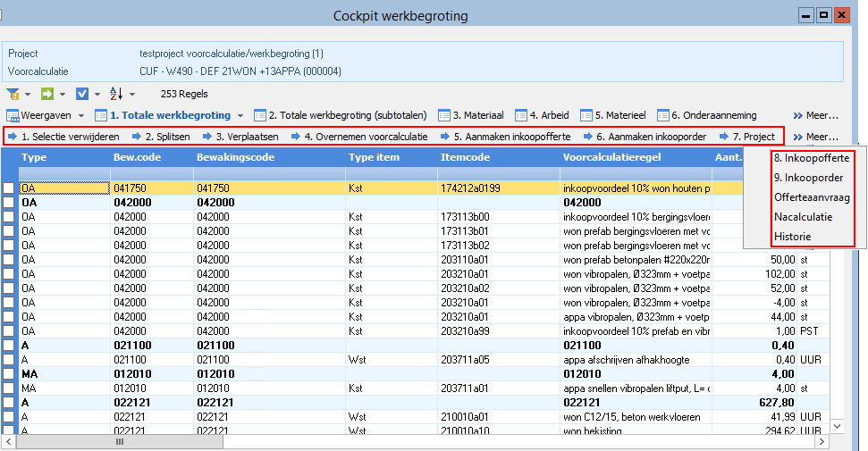Image resolution: width=868 pixels, height=451 pixels.
Task: Tick checkbox of row 203210a99
Action: coord(8,331)
